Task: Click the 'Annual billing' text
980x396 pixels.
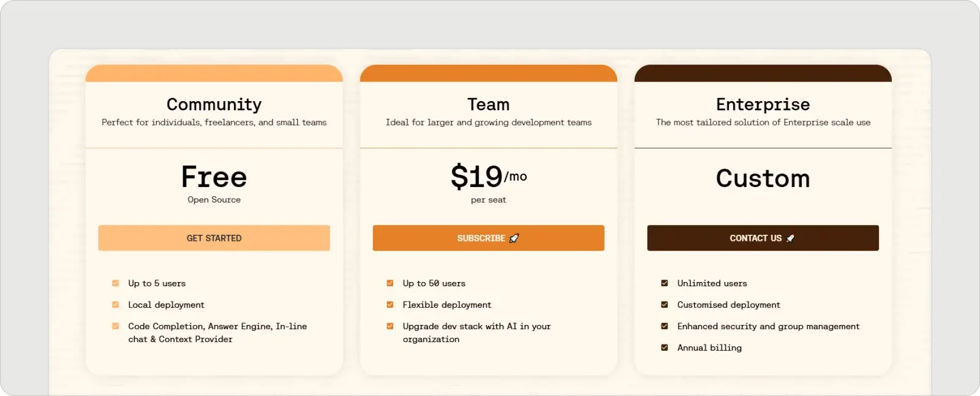Action: click(x=709, y=348)
